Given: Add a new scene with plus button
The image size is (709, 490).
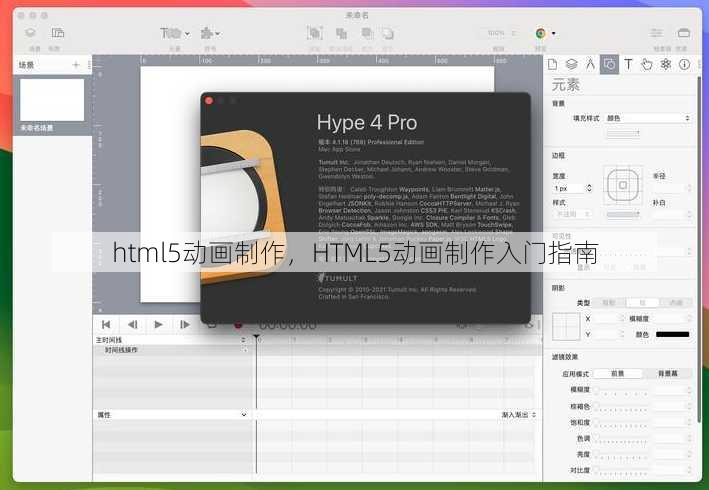Looking at the screenshot, I should click(x=76, y=65).
